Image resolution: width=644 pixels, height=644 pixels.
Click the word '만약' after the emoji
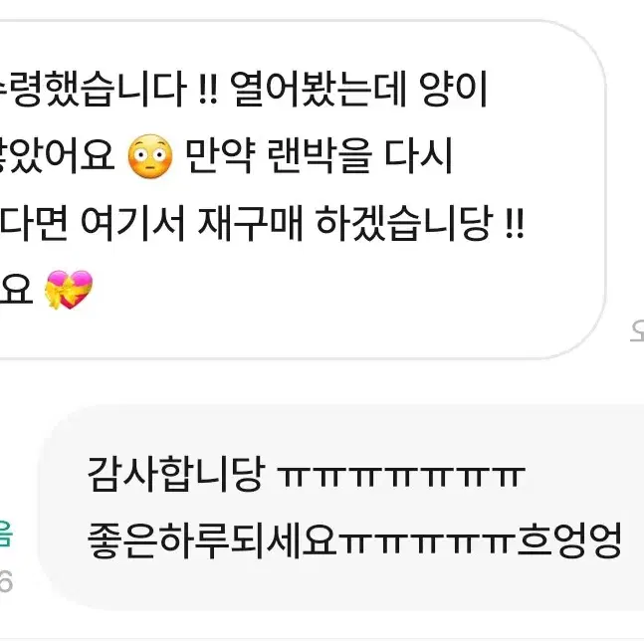tap(221, 156)
